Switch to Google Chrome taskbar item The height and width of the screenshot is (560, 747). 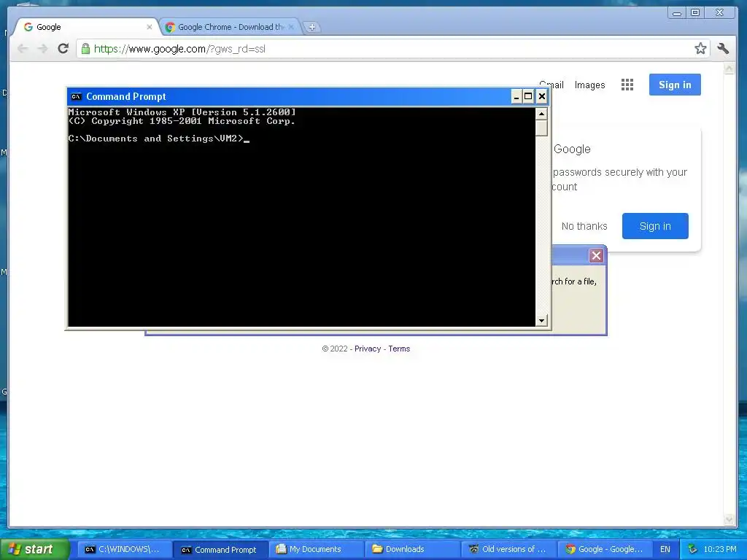[x=605, y=550]
